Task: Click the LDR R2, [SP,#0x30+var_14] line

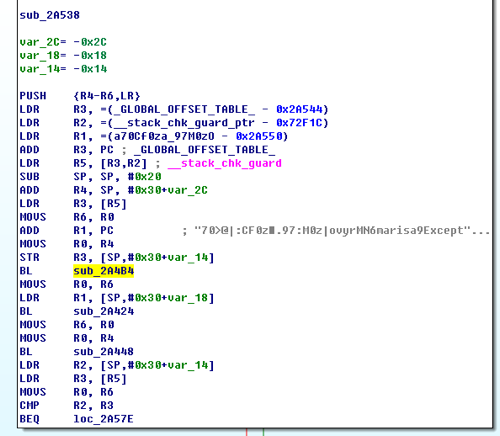Action: pyautogui.click(x=117, y=365)
